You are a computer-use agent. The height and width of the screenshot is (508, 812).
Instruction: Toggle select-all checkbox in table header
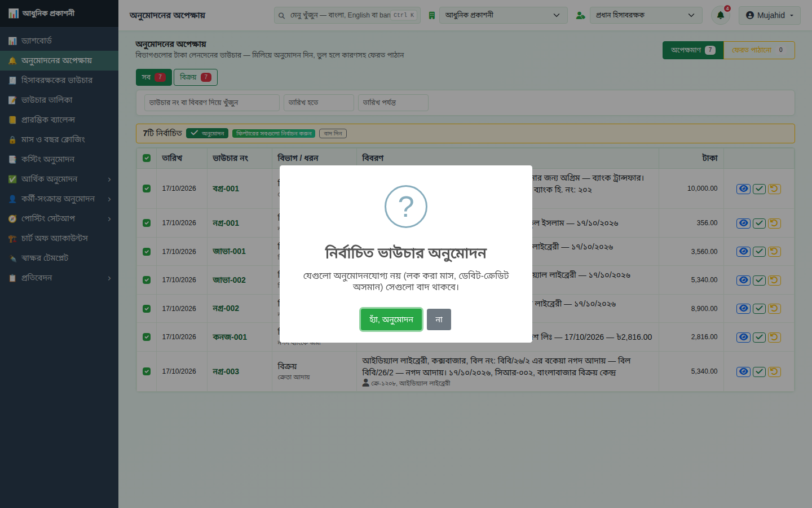click(147, 158)
